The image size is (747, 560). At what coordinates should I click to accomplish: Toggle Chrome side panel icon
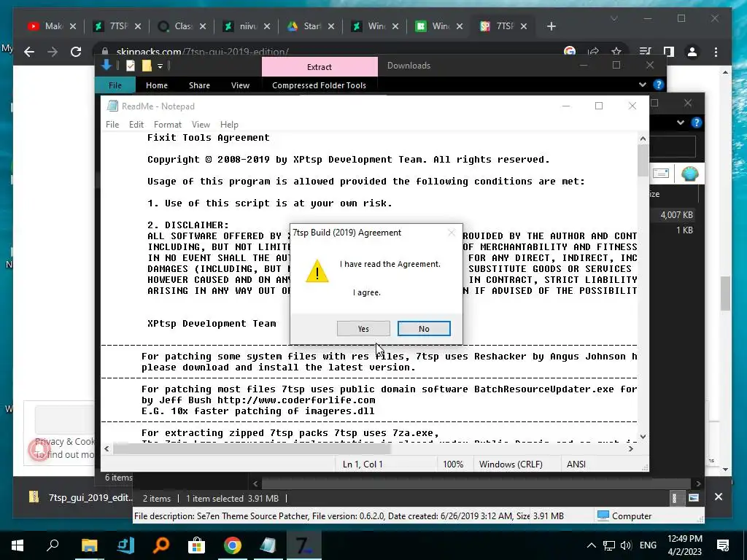click(668, 52)
